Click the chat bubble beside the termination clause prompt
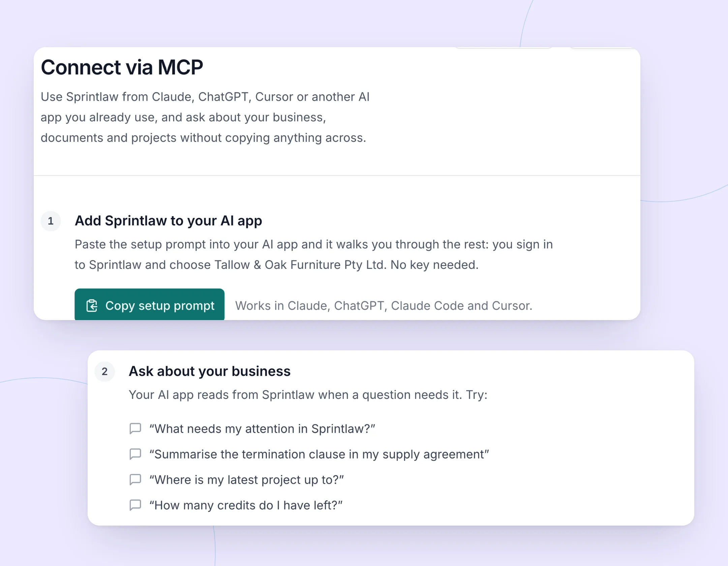Viewport: 728px width, 566px height. coord(135,454)
